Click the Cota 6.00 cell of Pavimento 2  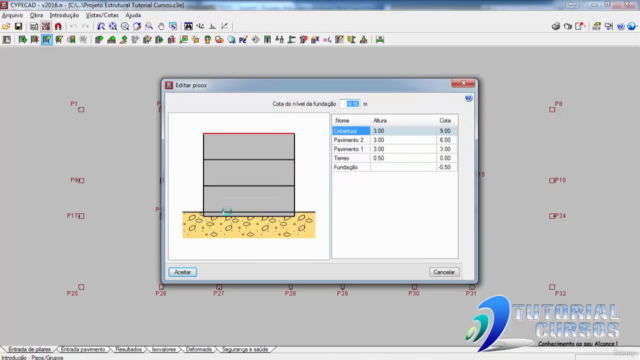tap(447, 140)
